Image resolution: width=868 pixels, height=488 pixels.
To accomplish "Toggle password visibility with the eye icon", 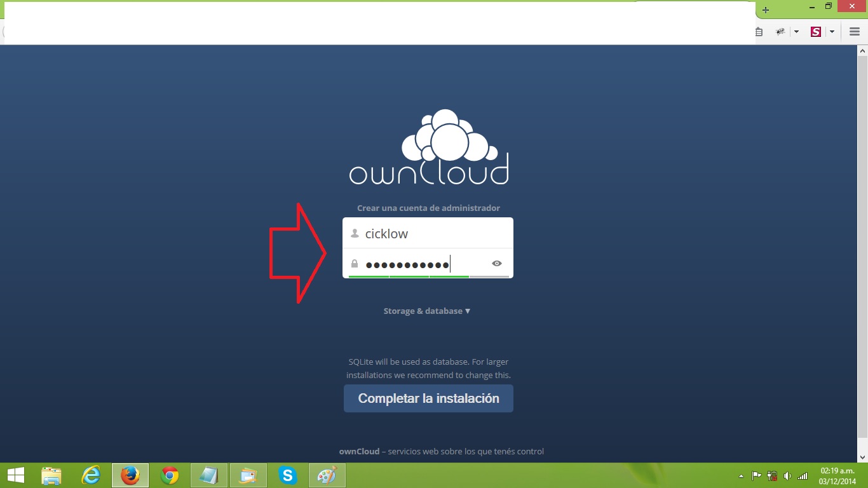I will pyautogui.click(x=497, y=264).
